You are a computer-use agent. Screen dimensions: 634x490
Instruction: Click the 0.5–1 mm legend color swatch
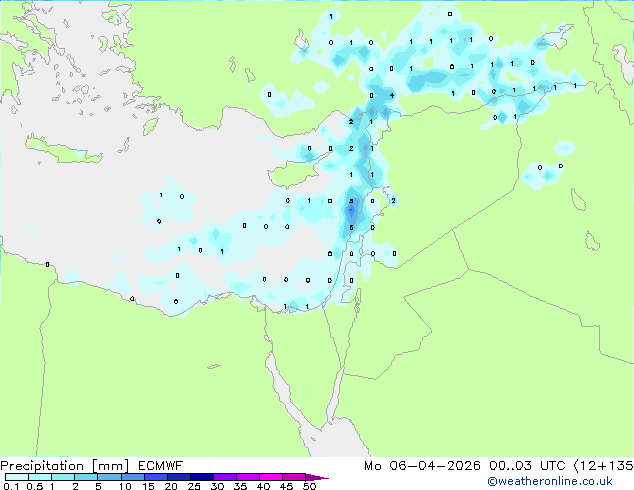pos(40,477)
